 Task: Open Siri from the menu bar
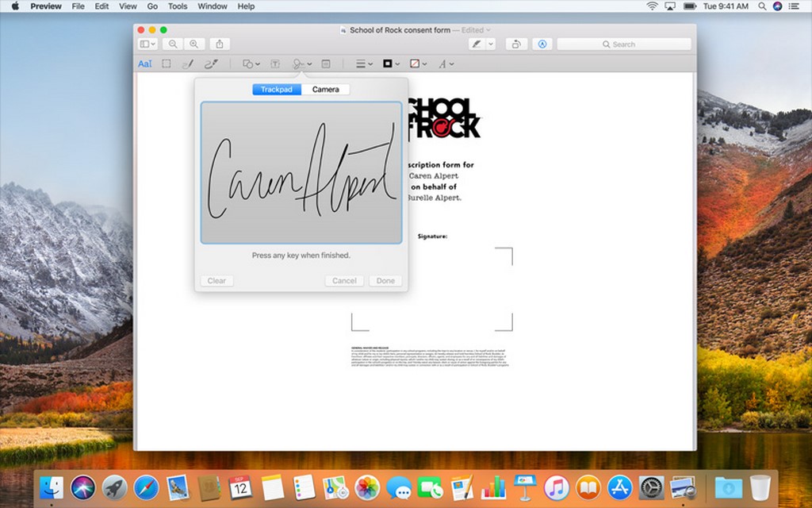click(x=777, y=6)
